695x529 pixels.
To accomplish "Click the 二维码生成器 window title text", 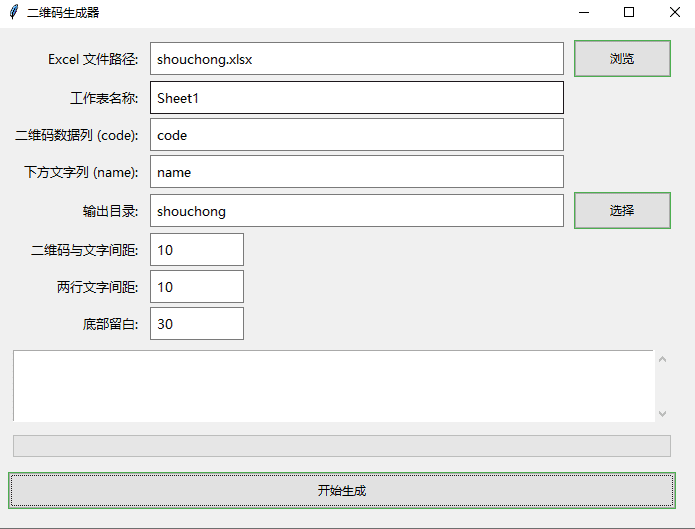I will (63, 13).
